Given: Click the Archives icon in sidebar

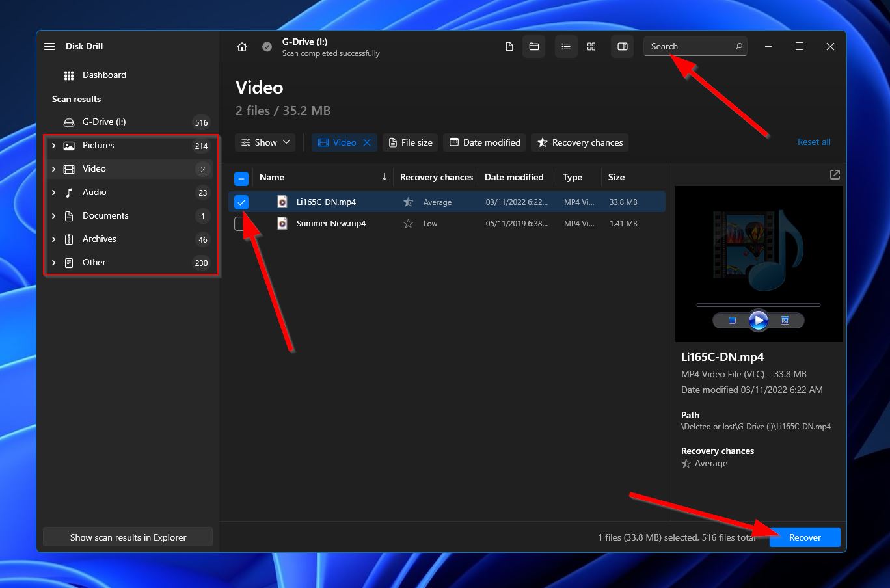Looking at the screenshot, I should coord(69,239).
